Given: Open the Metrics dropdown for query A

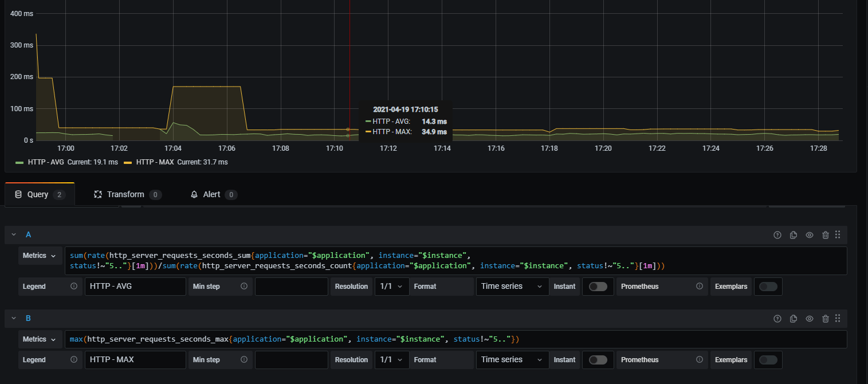Looking at the screenshot, I should (x=40, y=256).
